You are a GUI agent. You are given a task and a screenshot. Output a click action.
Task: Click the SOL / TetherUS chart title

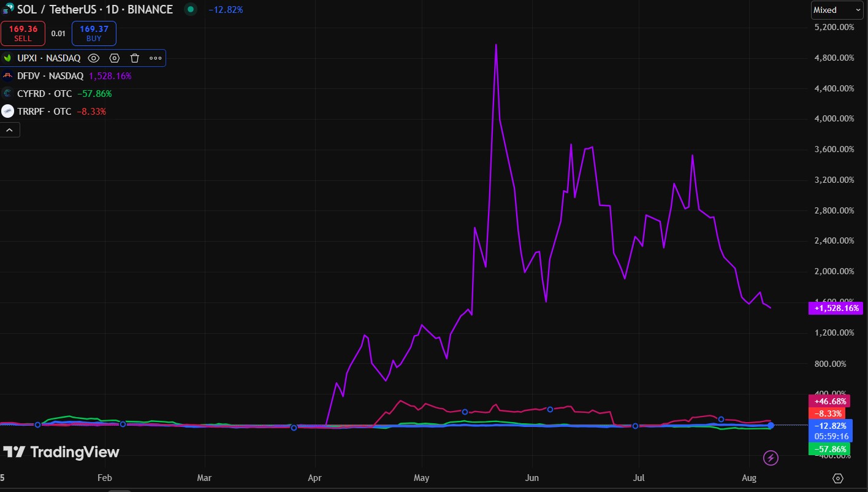pyautogui.click(x=95, y=9)
